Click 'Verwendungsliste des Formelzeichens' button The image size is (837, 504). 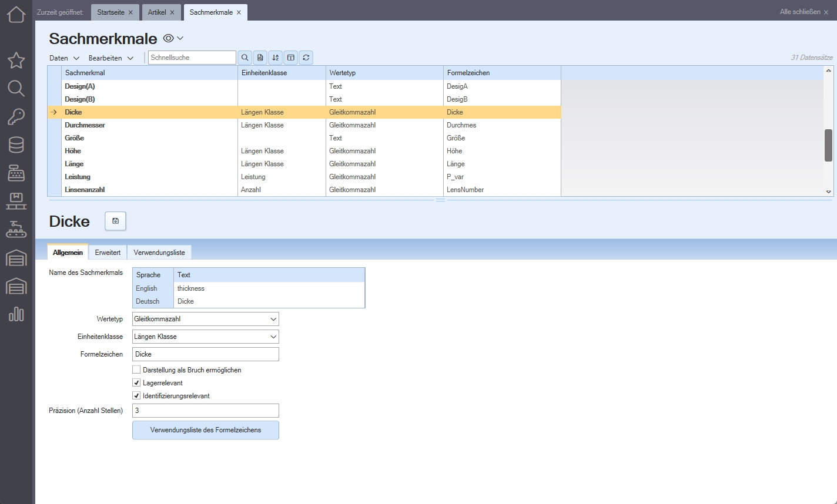tap(205, 430)
